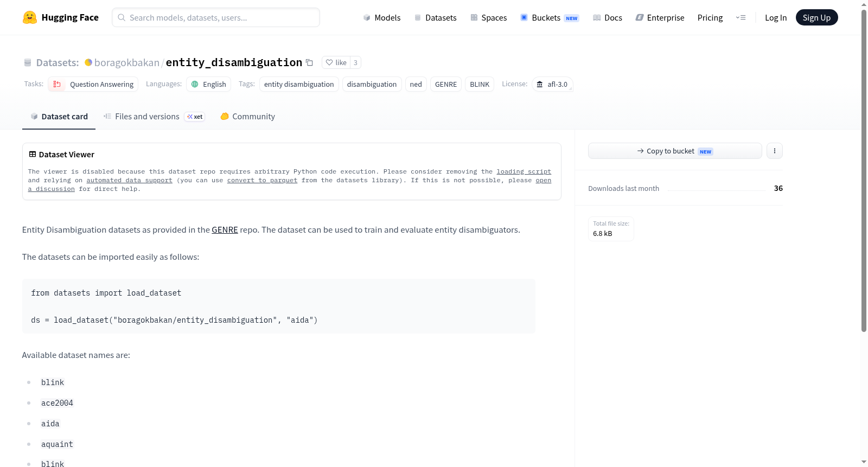
Task: Copy dataset name with the copy icon
Action: click(309, 62)
